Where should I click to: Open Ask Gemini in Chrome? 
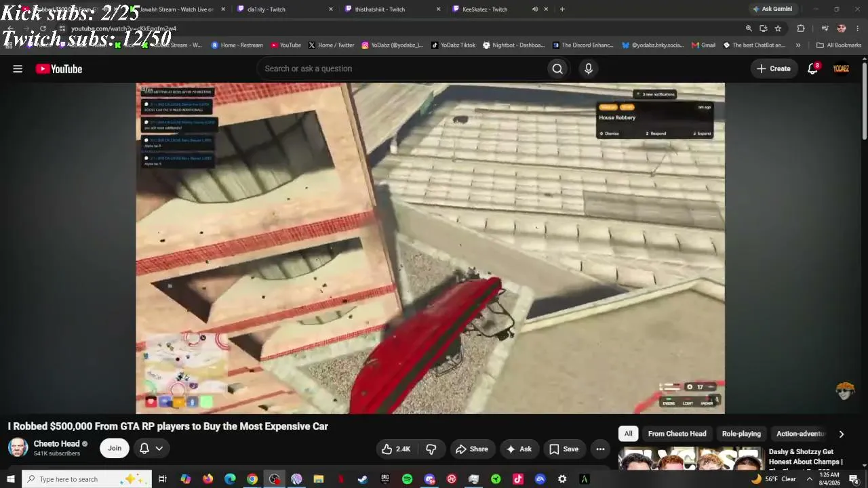(772, 9)
